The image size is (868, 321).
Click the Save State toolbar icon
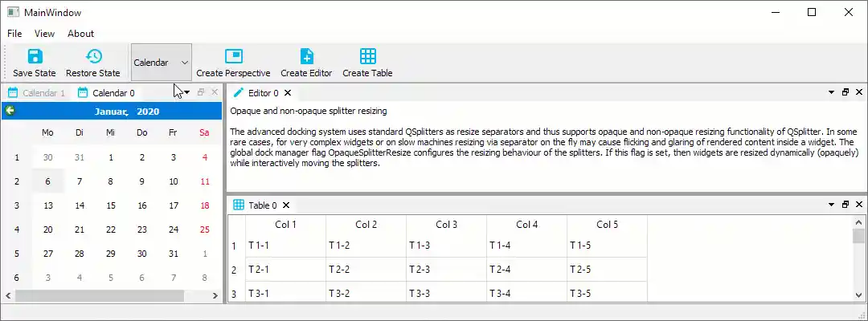[35, 56]
